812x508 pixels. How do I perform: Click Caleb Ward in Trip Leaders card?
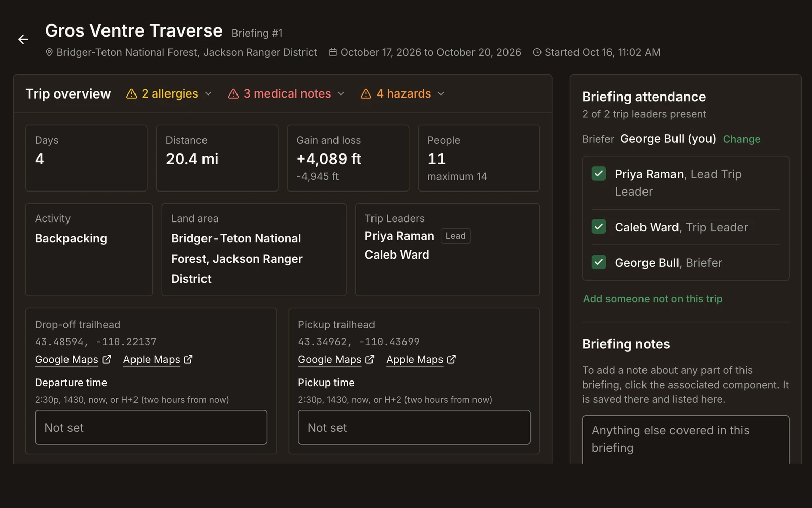pos(397,255)
